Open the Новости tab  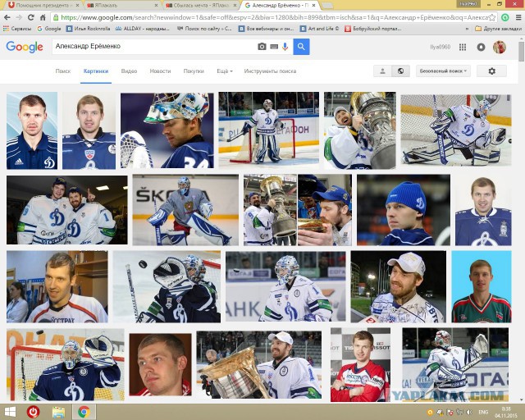click(x=160, y=71)
